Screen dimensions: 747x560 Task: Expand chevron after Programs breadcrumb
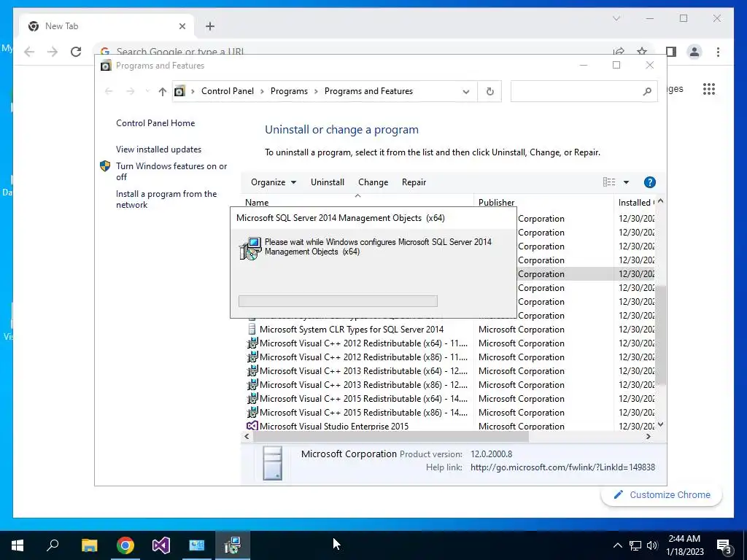click(316, 91)
